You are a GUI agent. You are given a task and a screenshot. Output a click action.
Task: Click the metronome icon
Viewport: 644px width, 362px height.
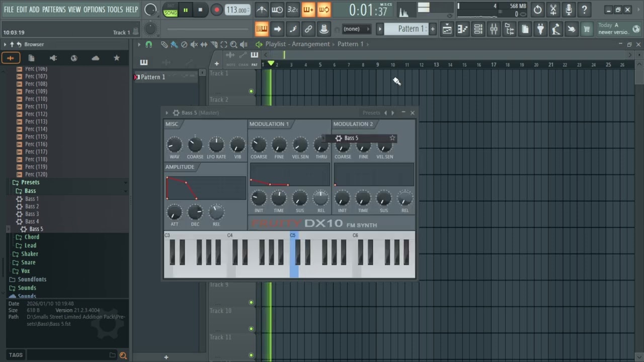click(262, 10)
